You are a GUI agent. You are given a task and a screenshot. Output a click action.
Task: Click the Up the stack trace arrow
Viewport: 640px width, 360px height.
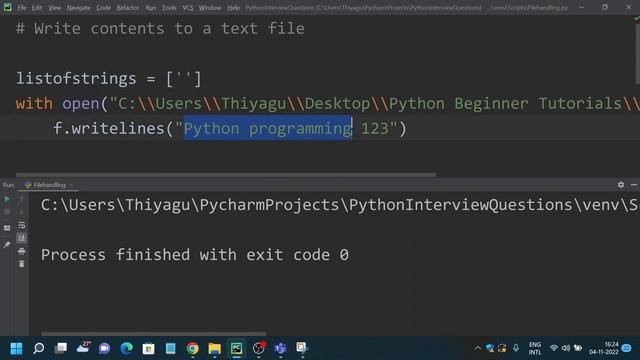pos(22,199)
